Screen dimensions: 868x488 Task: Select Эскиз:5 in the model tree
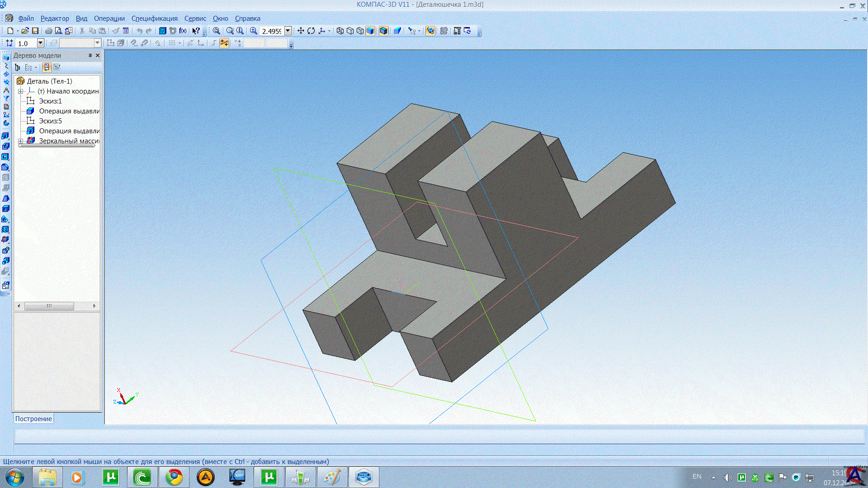(x=50, y=121)
